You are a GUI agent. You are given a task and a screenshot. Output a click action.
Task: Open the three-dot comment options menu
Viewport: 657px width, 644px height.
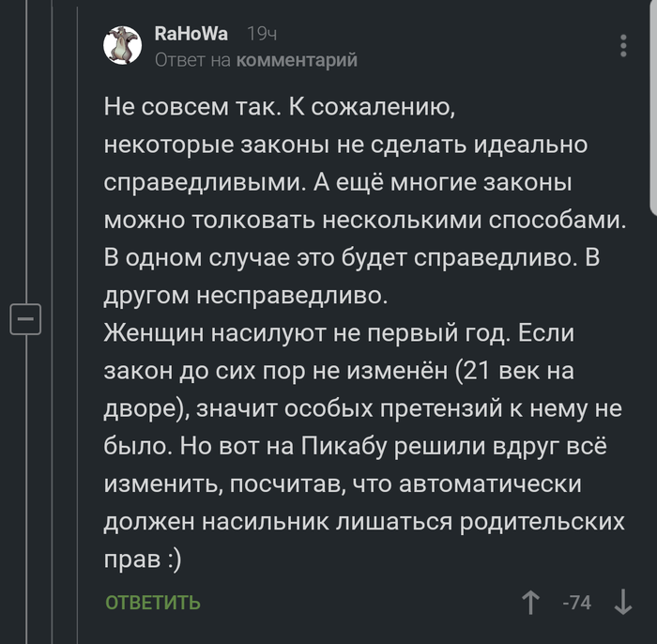point(624,45)
